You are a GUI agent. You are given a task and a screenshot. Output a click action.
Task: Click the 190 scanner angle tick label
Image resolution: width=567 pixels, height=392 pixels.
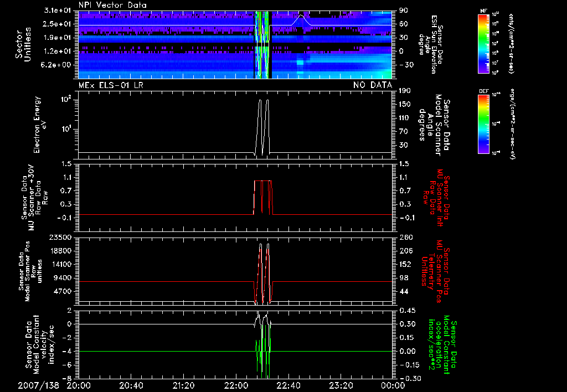[x=405, y=91]
